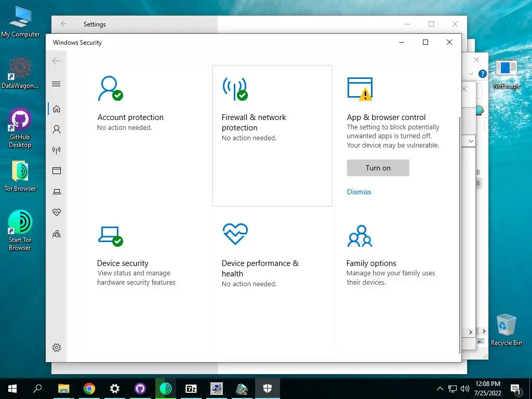Click the Device security heading
Viewport: 532px width, 399px height.
pos(123,263)
